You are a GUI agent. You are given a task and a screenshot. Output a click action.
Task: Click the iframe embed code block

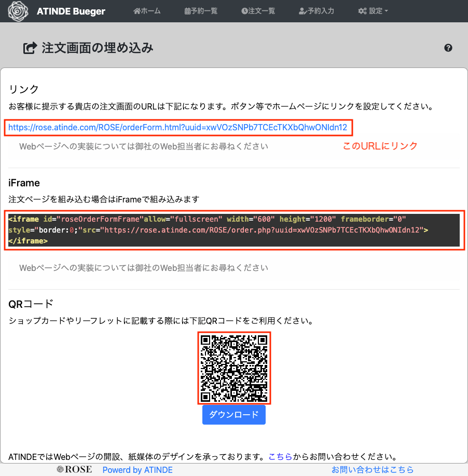click(x=233, y=230)
